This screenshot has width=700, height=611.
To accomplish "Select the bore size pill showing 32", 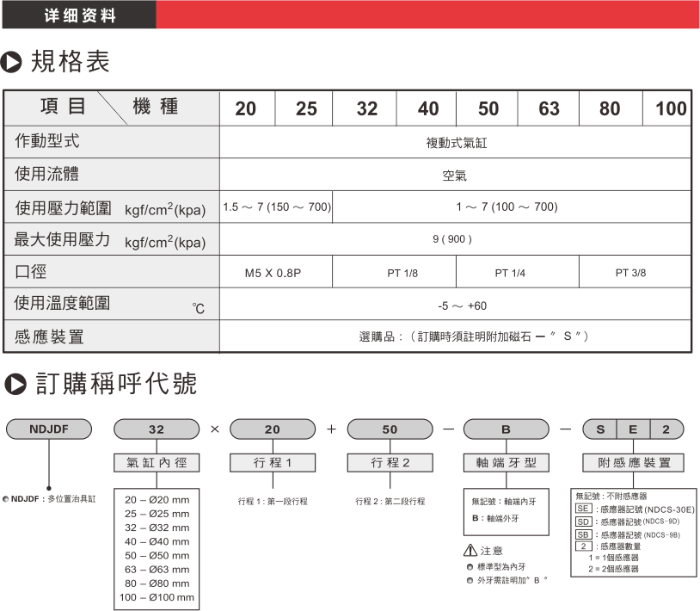I will coord(157,429).
